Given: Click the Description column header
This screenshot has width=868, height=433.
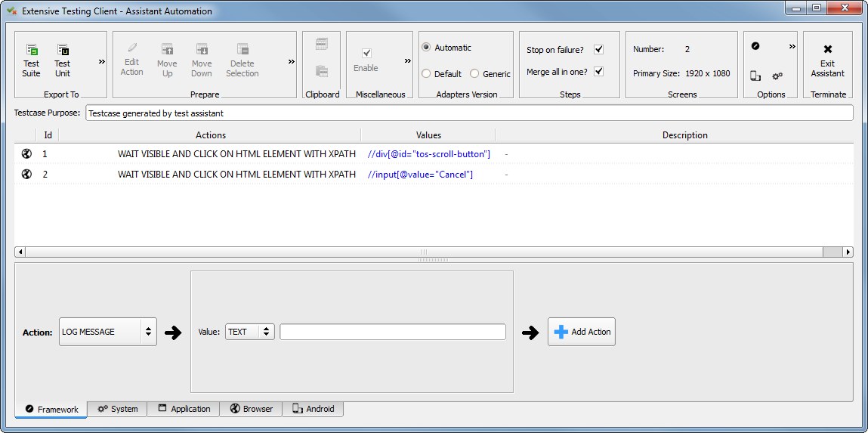Looking at the screenshot, I should click(x=684, y=135).
